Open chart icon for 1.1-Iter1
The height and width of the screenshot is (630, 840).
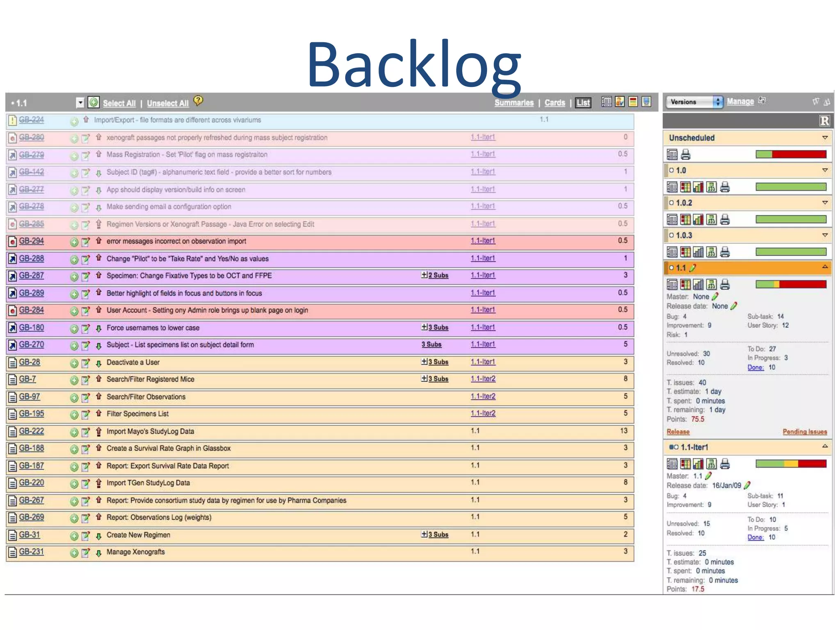(698, 464)
